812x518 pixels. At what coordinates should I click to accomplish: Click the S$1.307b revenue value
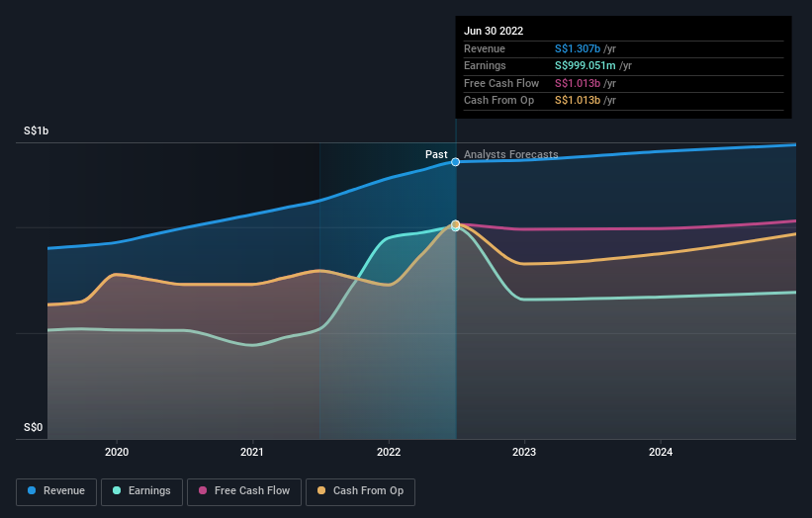pos(578,48)
